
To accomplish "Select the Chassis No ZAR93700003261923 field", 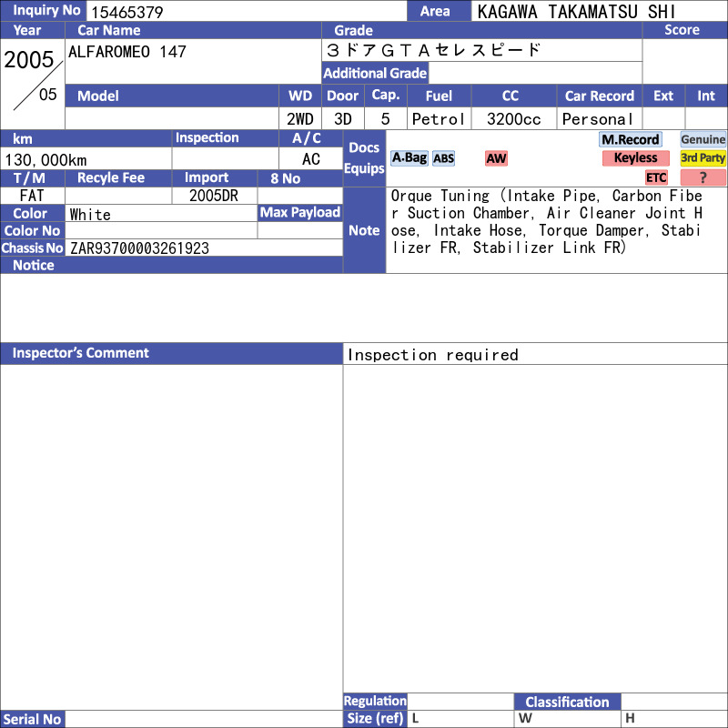I will (x=204, y=248).
